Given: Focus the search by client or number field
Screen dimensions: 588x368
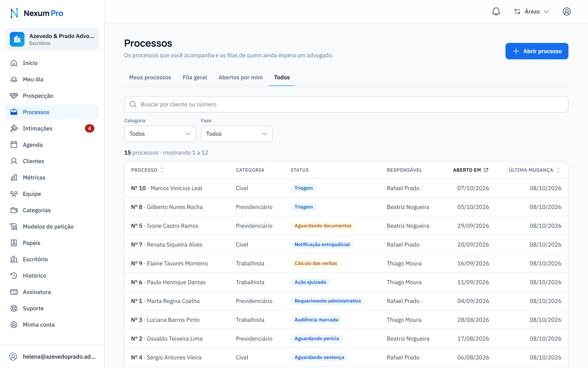Looking at the screenshot, I should pyautogui.click(x=346, y=104).
